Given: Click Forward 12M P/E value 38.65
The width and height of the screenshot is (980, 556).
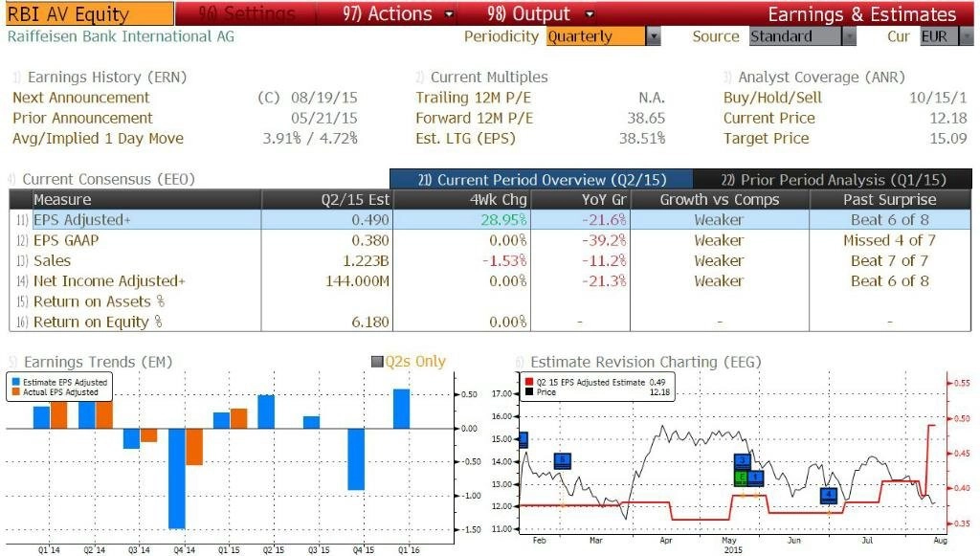Looking at the screenshot, I should coord(646,118).
